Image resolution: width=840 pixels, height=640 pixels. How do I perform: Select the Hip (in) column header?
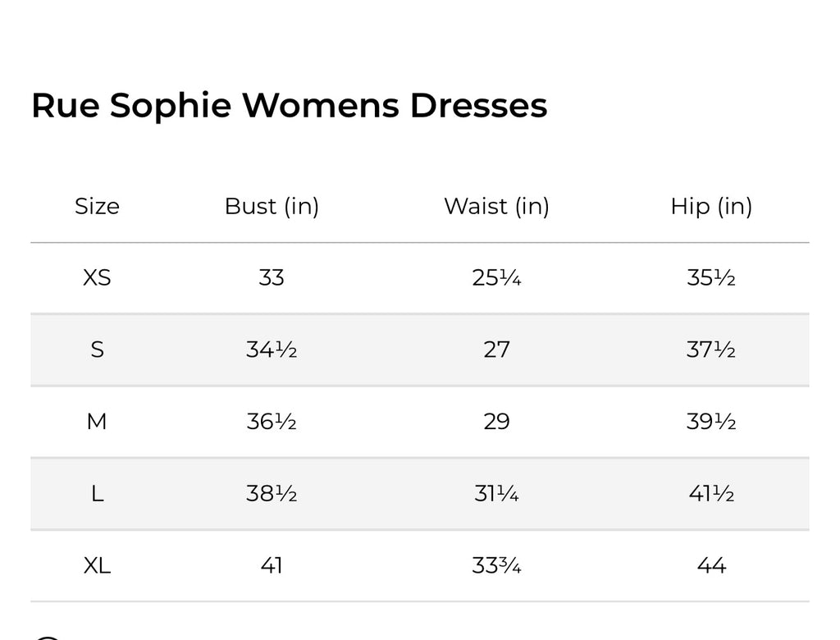711,207
